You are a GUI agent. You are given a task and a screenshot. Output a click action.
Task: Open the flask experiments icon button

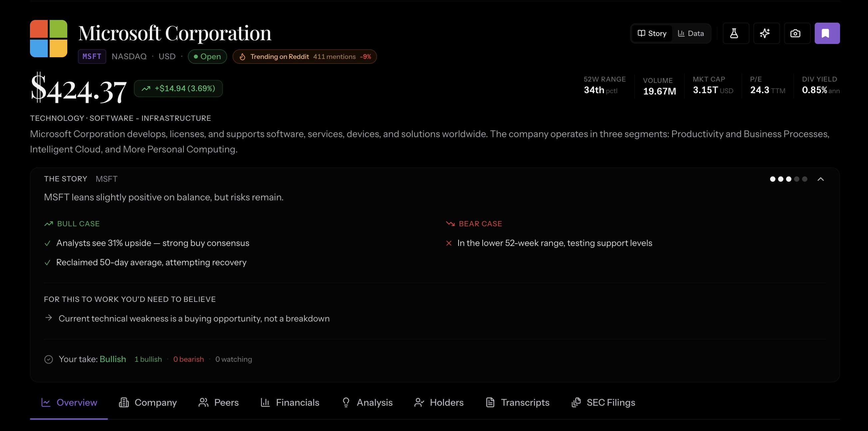pos(735,33)
